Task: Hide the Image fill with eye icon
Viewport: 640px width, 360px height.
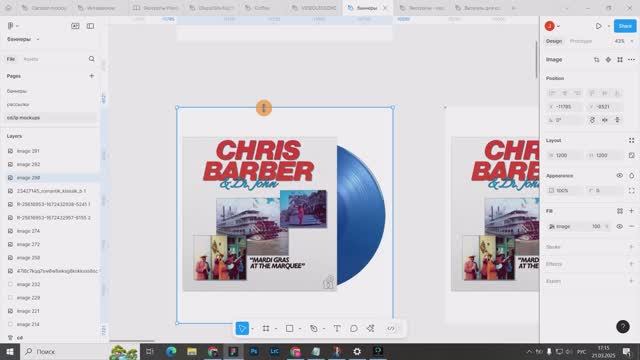Action: [x=620, y=227]
